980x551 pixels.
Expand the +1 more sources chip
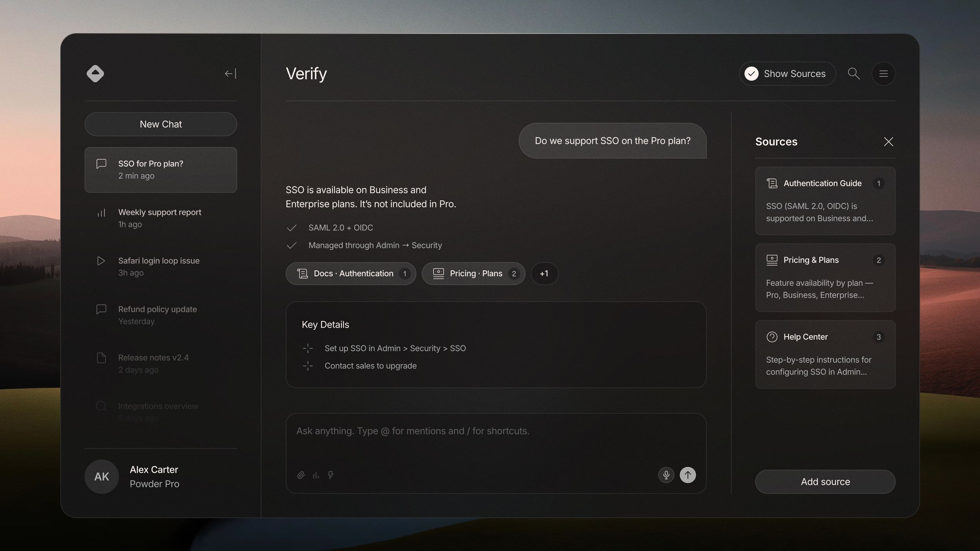544,274
